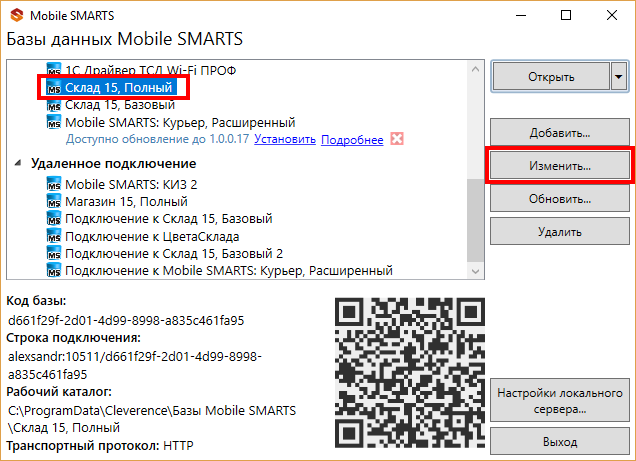The image size is (636, 461).
Task: Select 1С Драйвер ТСД Wi-Fi ПРОФ entry
Action: (150, 71)
